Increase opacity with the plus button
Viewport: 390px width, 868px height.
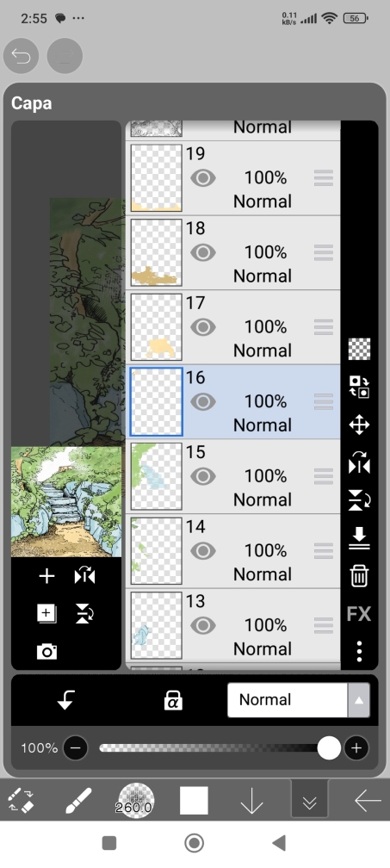click(x=356, y=748)
